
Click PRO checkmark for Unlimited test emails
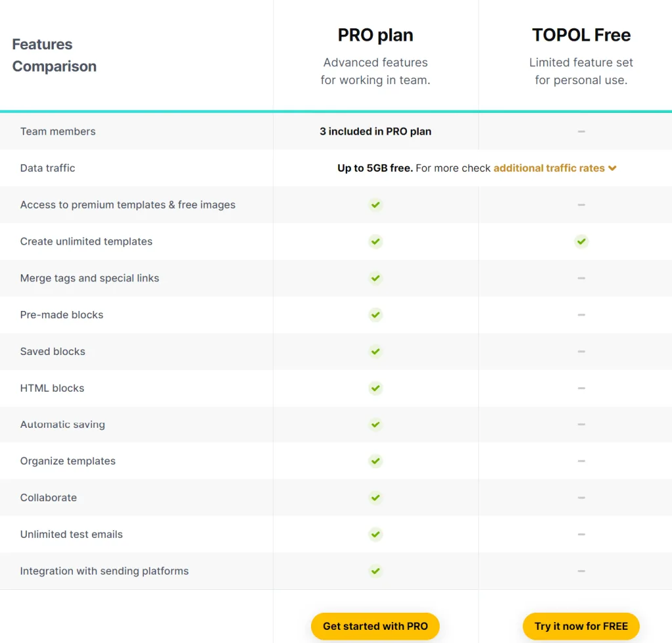click(375, 535)
